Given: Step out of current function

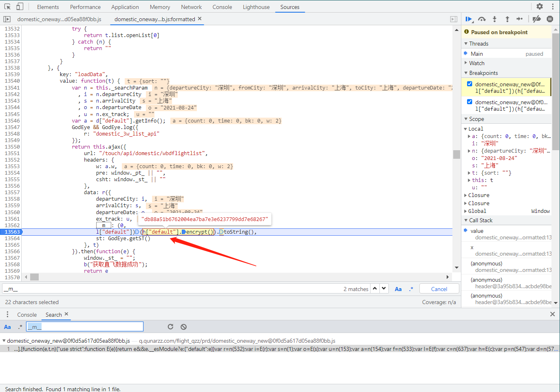Looking at the screenshot, I should point(507,19).
